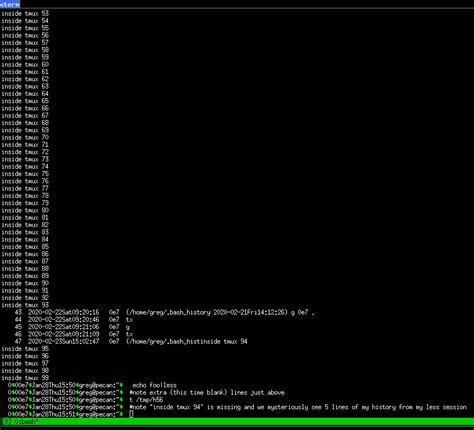Click the line 'inside tmux 64'
Viewport: 474px width, 430px height.
point(25,94)
